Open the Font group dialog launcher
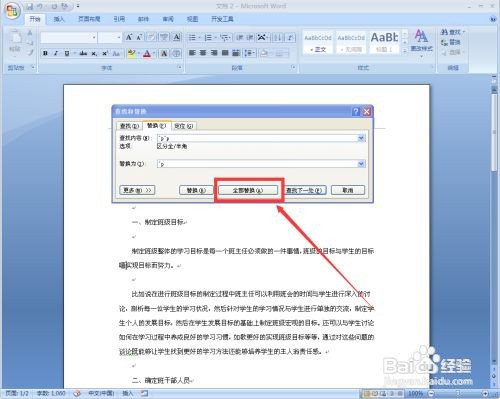 point(180,68)
